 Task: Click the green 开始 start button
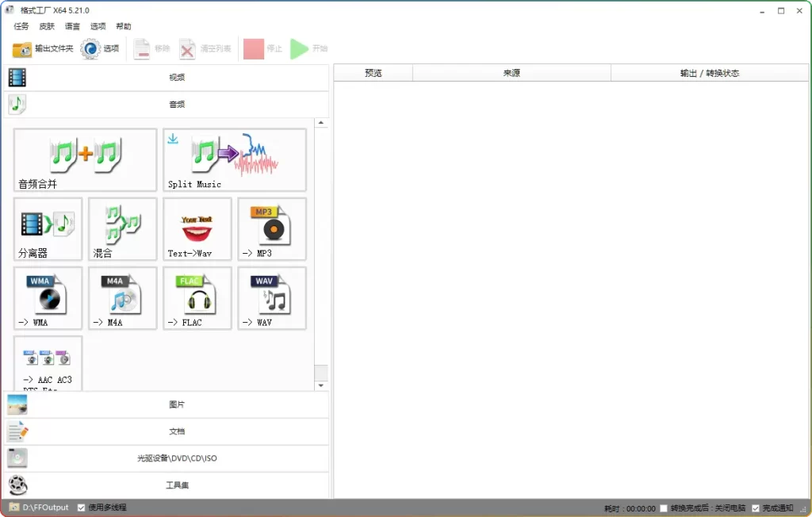pos(308,48)
